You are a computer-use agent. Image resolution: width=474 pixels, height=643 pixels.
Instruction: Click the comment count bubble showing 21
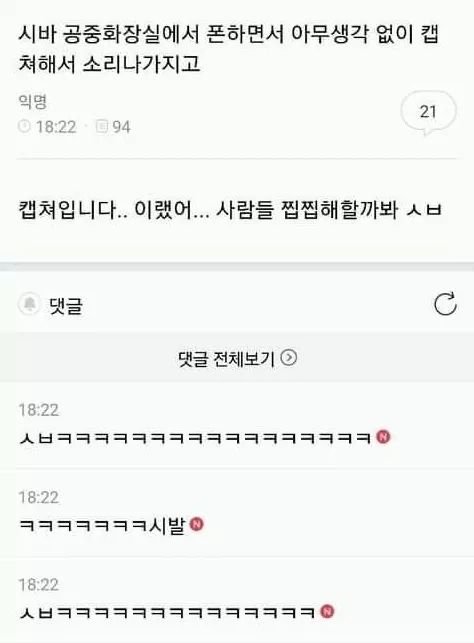428,113
